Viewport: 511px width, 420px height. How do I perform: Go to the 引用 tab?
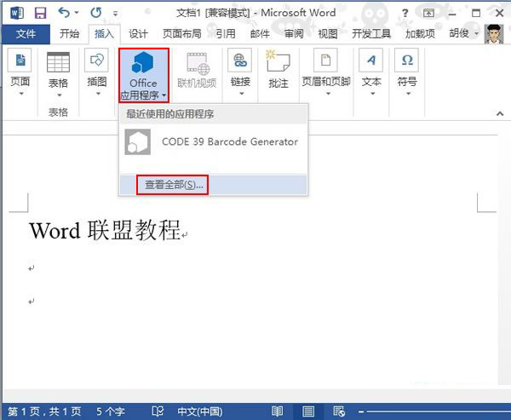point(226,33)
